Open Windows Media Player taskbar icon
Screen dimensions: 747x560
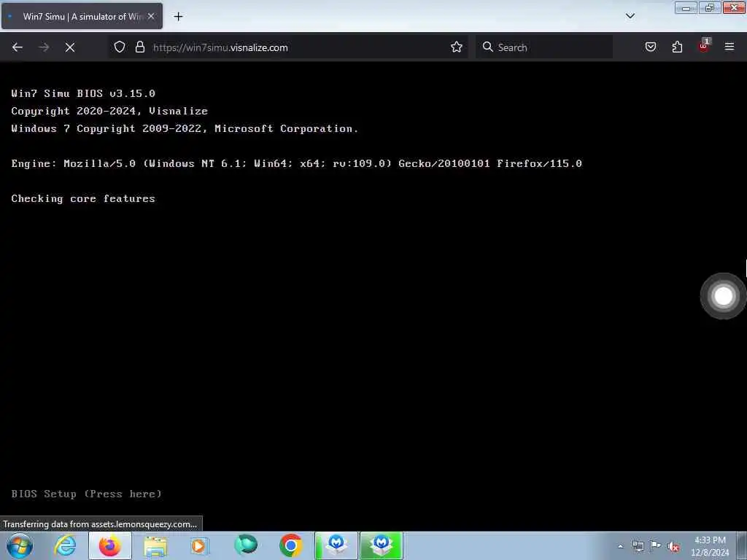tap(200, 545)
